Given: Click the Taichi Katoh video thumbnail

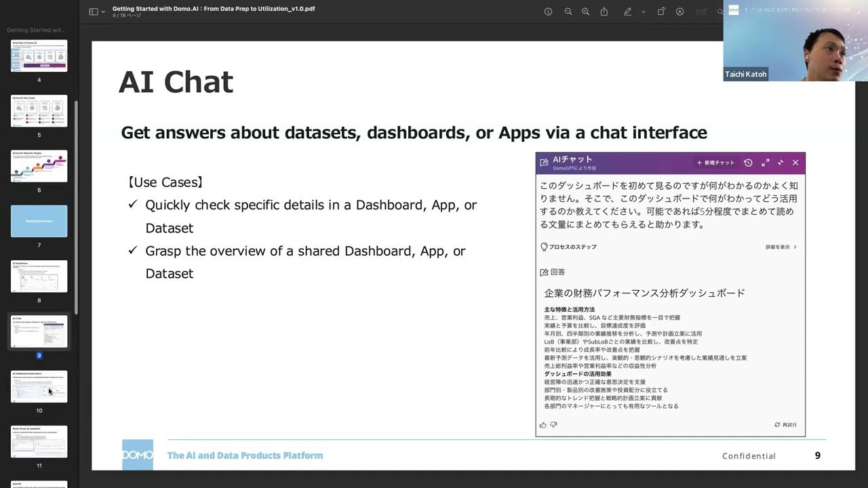Looking at the screenshot, I should click(795, 41).
